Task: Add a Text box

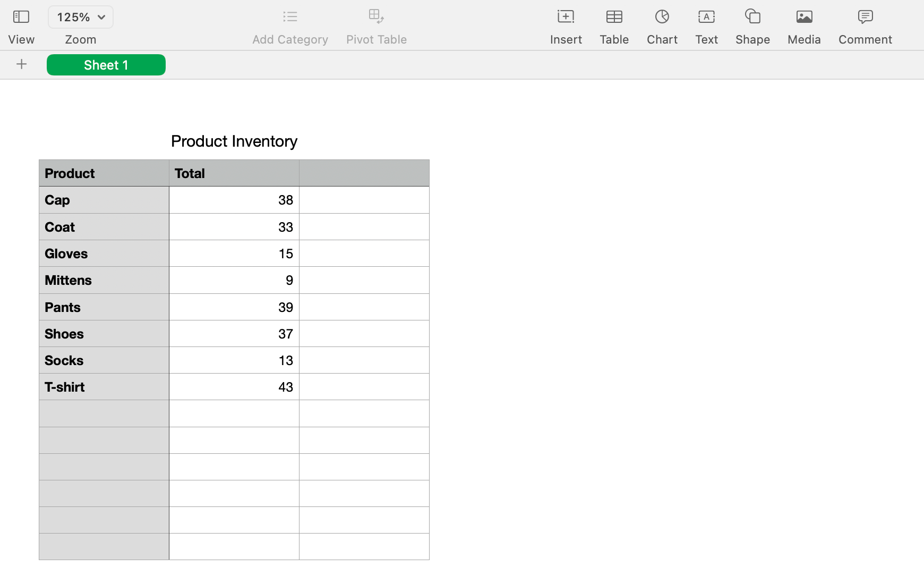Action: 706,17
